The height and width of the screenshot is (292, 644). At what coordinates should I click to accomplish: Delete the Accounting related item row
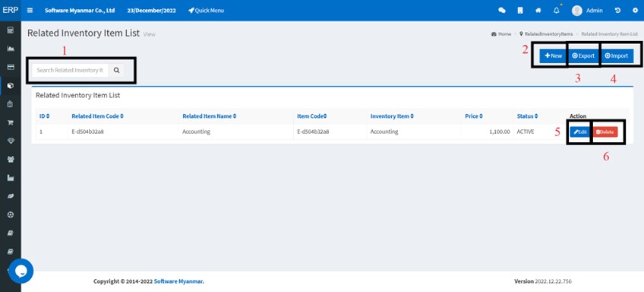coord(605,132)
